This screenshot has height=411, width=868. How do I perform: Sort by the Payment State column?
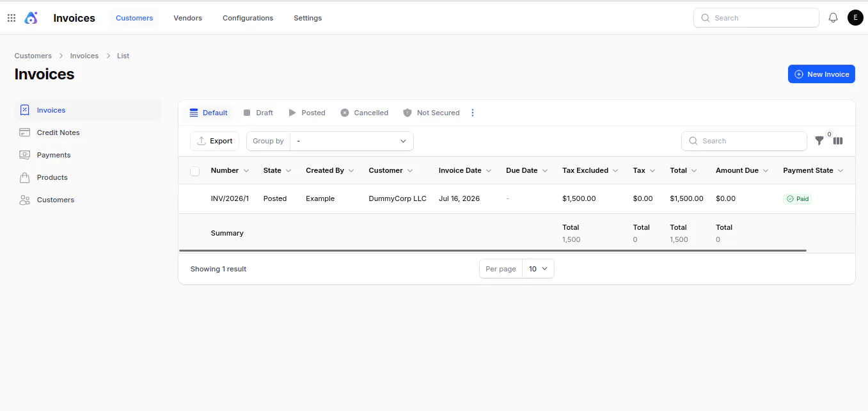pyautogui.click(x=813, y=170)
